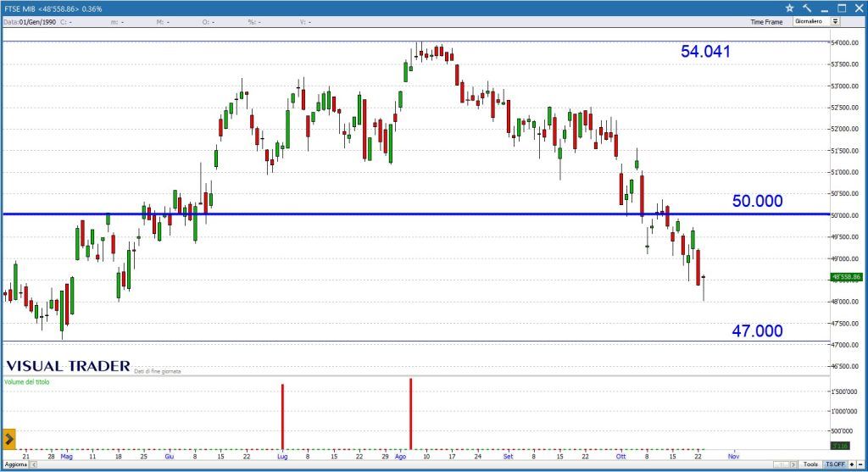Click the star favorites icon in title bar
Viewport: 868px width, 472px height.
coord(789,8)
